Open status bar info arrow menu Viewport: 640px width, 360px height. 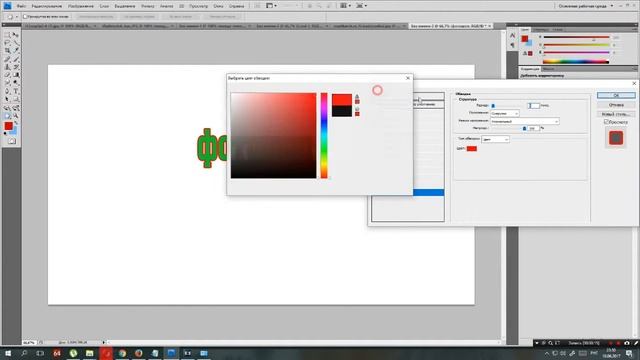(x=104, y=342)
